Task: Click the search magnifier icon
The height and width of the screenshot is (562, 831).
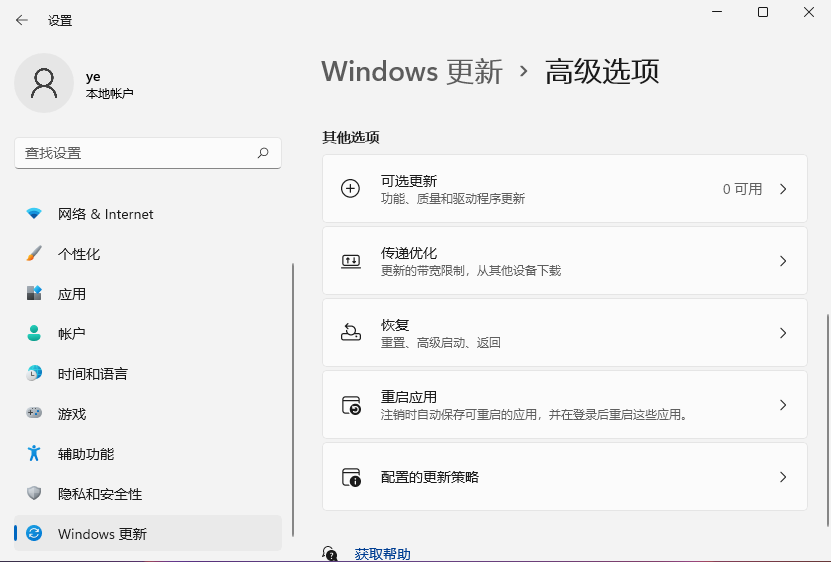Action: coord(263,153)
